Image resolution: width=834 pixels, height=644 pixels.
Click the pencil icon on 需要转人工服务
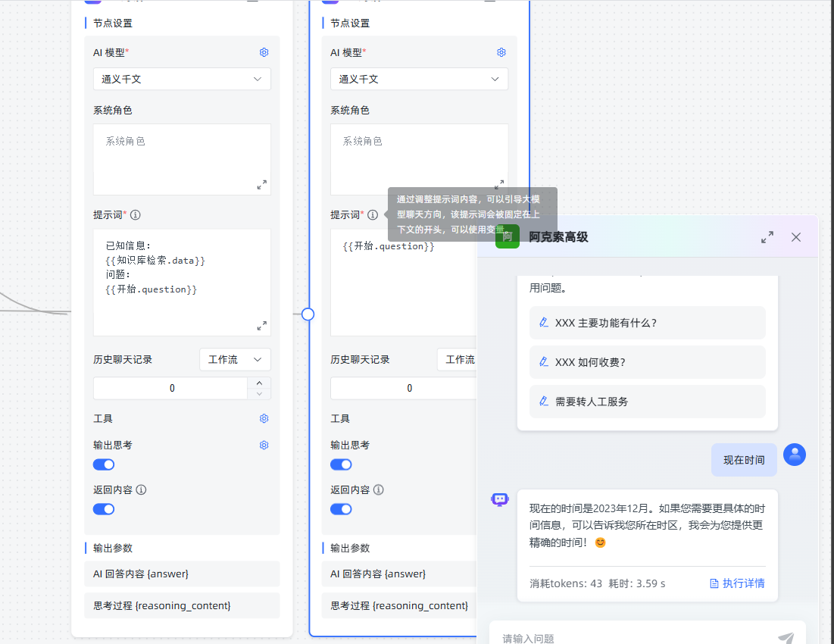tap(544, 401)
